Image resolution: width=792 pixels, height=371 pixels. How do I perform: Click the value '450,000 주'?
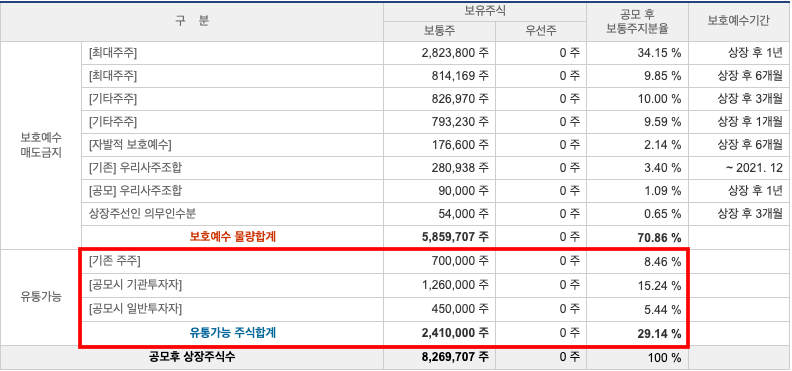coord(460,308)
